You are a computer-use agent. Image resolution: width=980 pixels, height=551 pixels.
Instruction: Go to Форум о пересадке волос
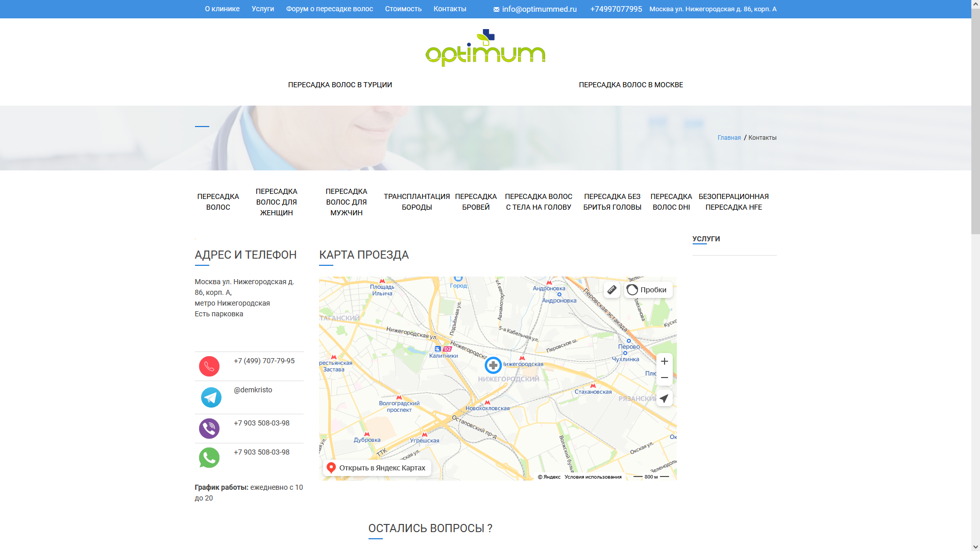coord(330,9)
